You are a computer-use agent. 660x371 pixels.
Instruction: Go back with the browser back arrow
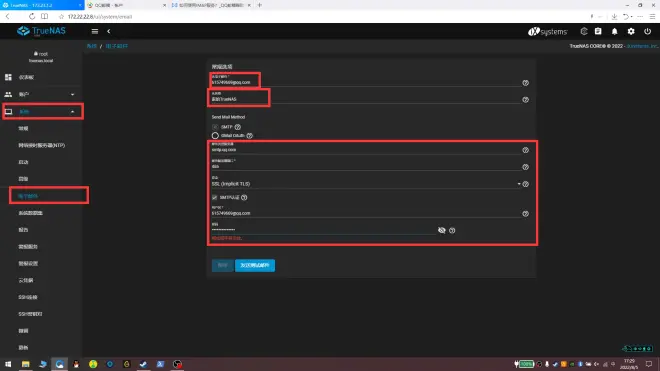(8, 16)
